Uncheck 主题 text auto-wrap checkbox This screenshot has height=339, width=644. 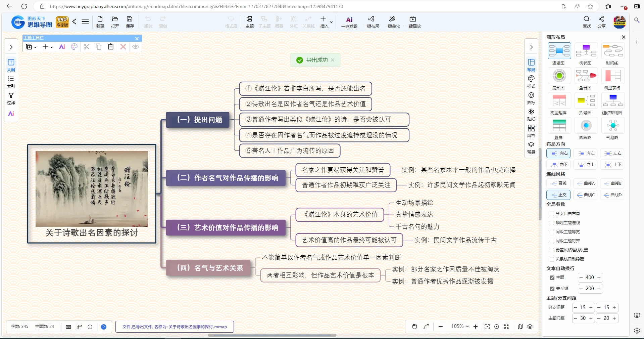click(x=552, y=278)
